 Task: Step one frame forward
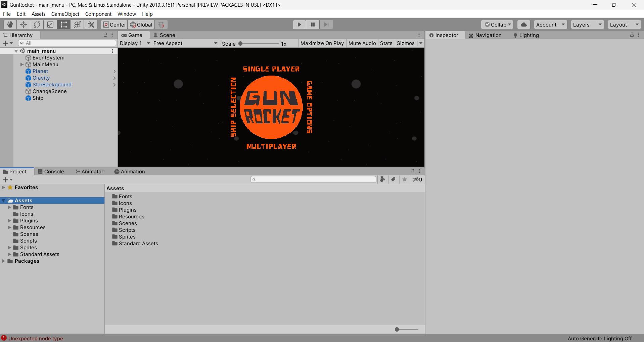point(326,25)
